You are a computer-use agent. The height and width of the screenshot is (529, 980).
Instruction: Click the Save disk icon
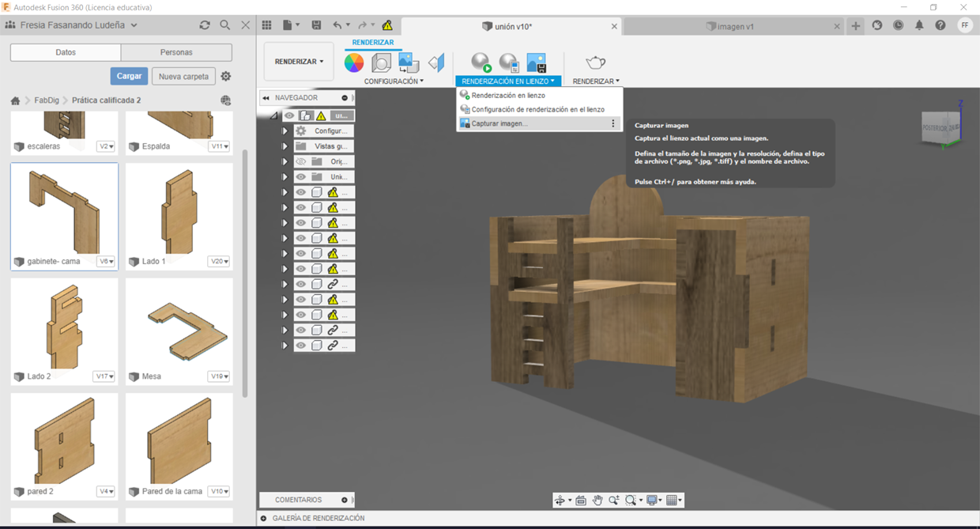[317, 25]
